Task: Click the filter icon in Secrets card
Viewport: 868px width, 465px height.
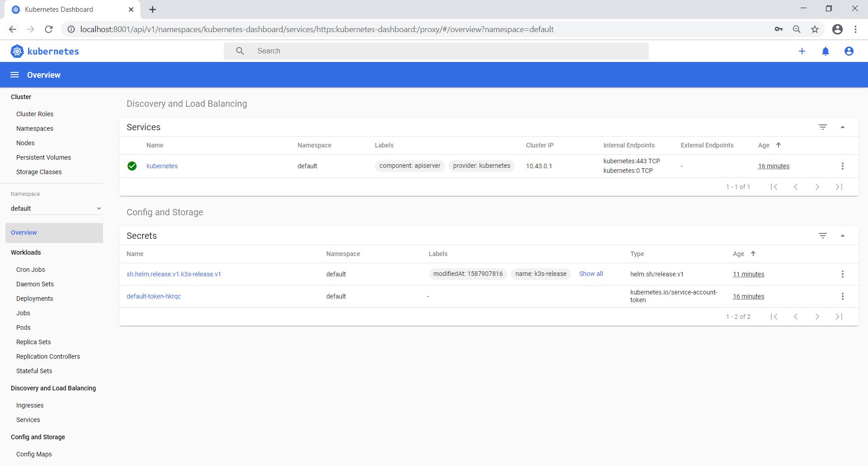Action: click(x=822, y=236)
